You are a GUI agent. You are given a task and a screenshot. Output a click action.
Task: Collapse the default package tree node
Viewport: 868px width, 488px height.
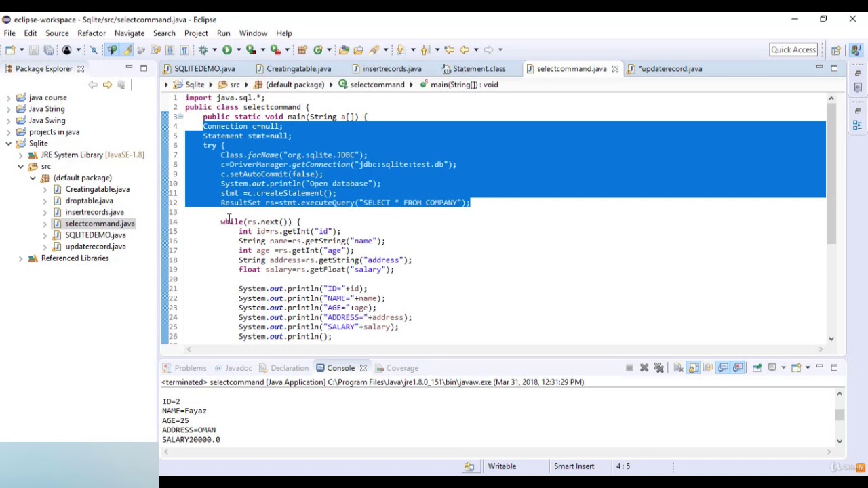(x=33, y=178)
